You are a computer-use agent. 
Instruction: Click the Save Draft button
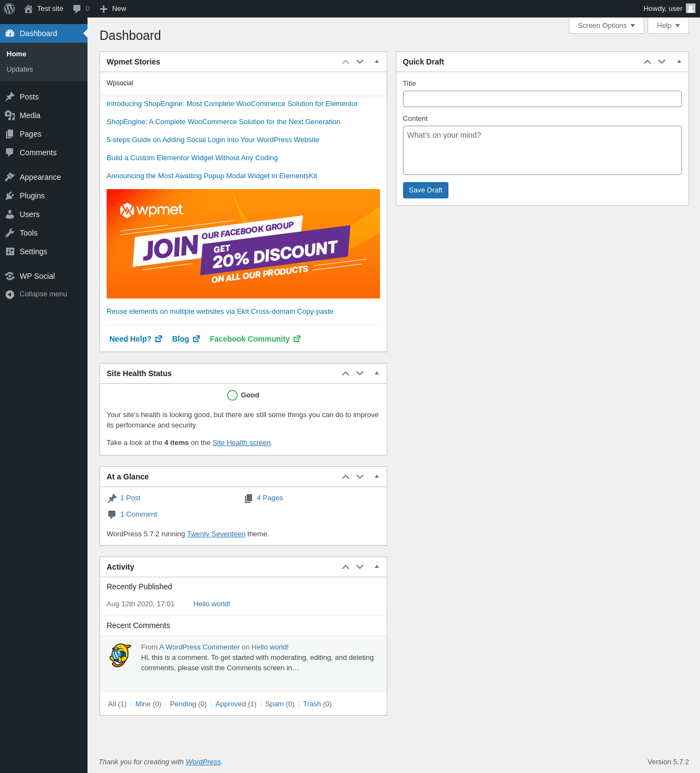(425, 190)
